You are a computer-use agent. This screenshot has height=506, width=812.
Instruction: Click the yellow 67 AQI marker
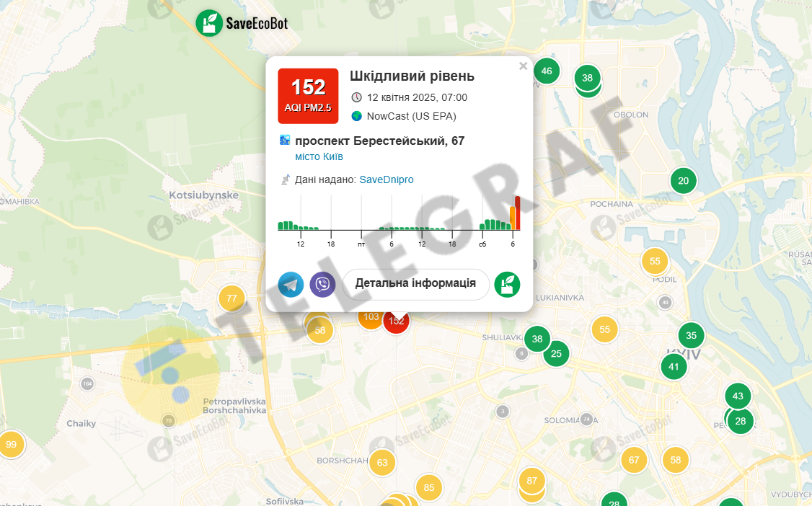[x=634, y=460]
